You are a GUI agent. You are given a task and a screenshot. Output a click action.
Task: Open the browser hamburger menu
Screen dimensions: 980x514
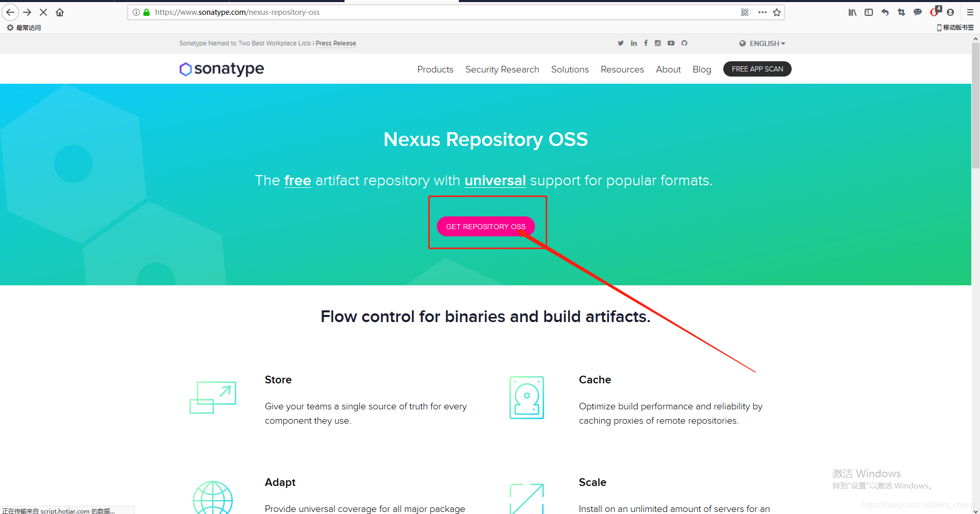click(970, 12)
